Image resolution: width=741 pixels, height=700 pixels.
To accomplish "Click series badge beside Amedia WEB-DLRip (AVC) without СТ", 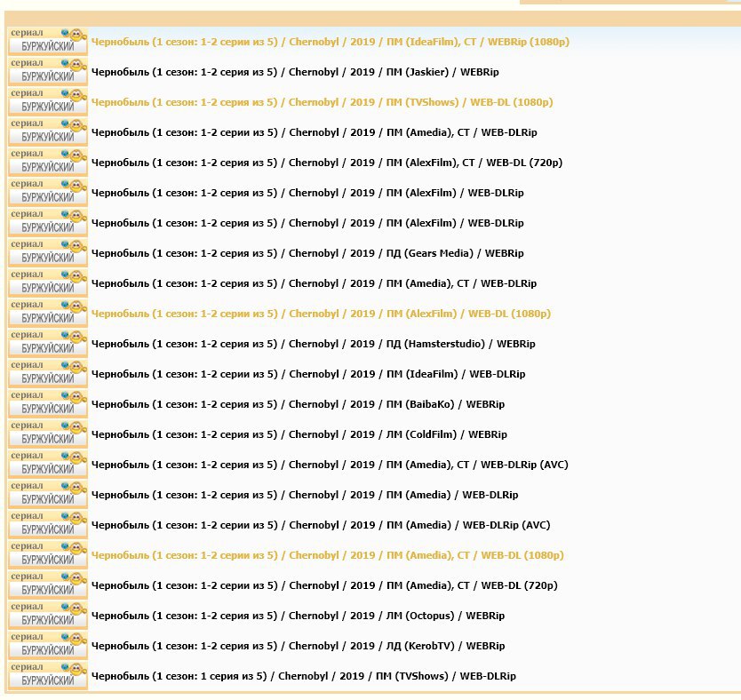I will click(x=48, y=525).
